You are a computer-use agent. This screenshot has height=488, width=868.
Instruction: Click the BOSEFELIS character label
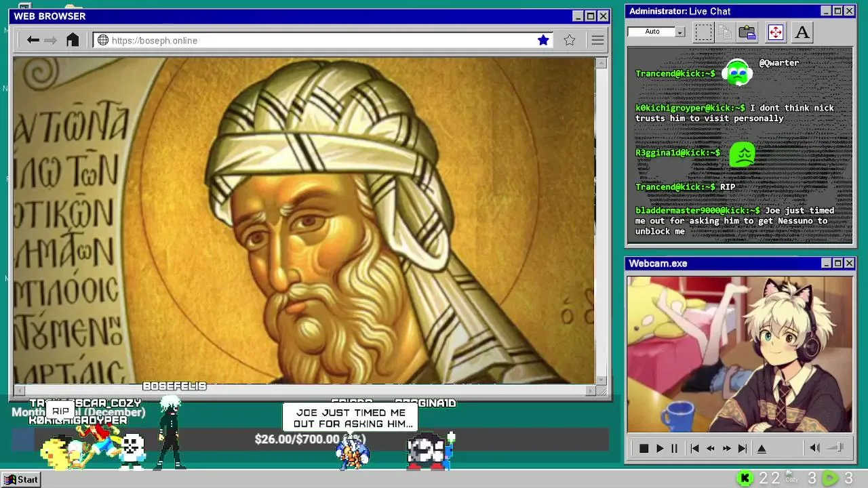pyautogui.click(x=174, y=386)
